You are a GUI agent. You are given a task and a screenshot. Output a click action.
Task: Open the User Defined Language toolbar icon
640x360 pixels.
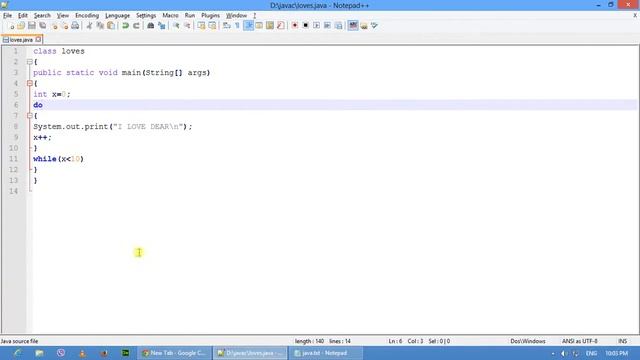click(x=259, y=26)
